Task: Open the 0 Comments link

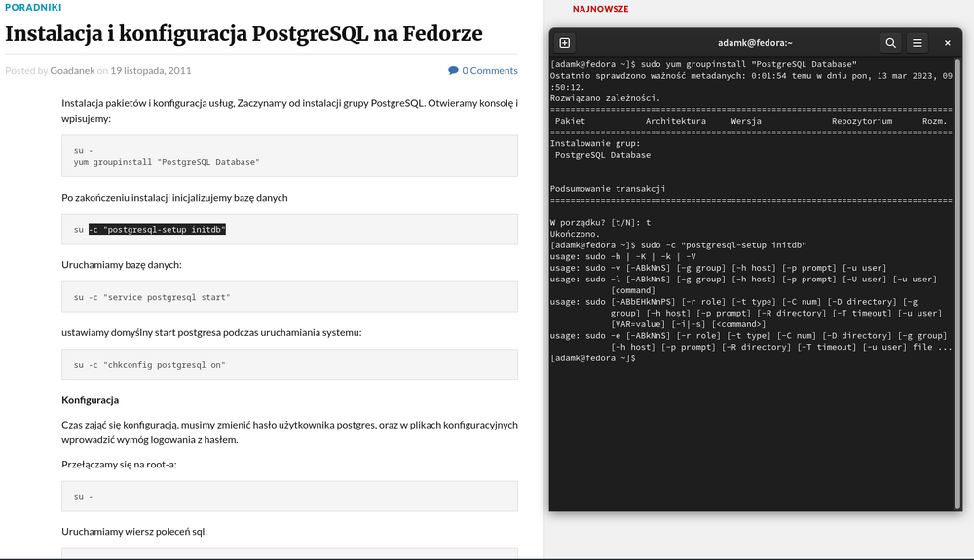Action: click(489, 70)
